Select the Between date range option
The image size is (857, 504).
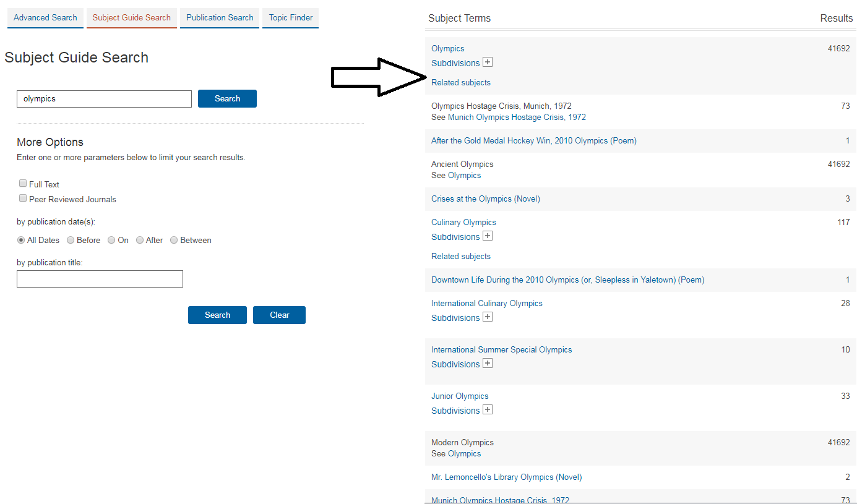click(x=174, y=240)
